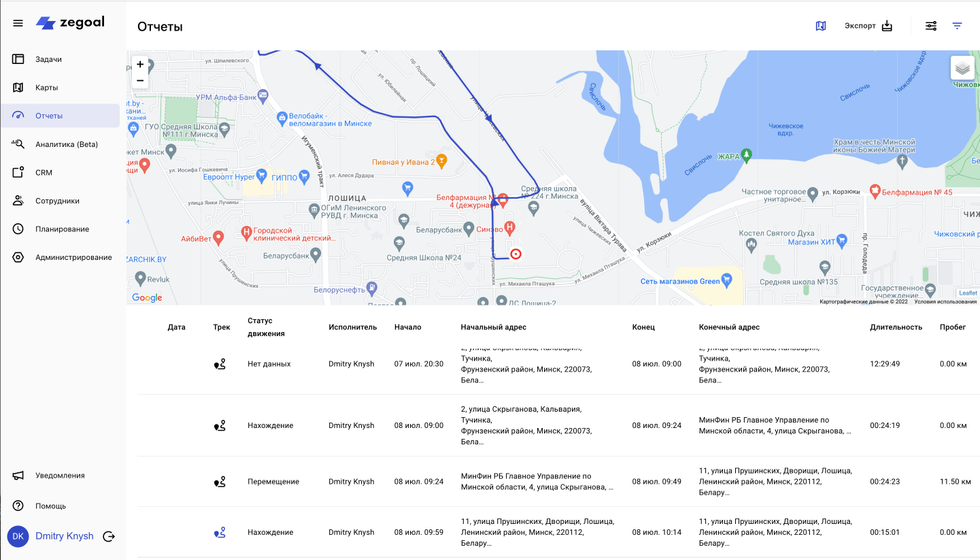Navigate to Администрирование
Image resolution: width=980 pixels, height=560 pixels.
pyautogui.click(x=71, y=257)
